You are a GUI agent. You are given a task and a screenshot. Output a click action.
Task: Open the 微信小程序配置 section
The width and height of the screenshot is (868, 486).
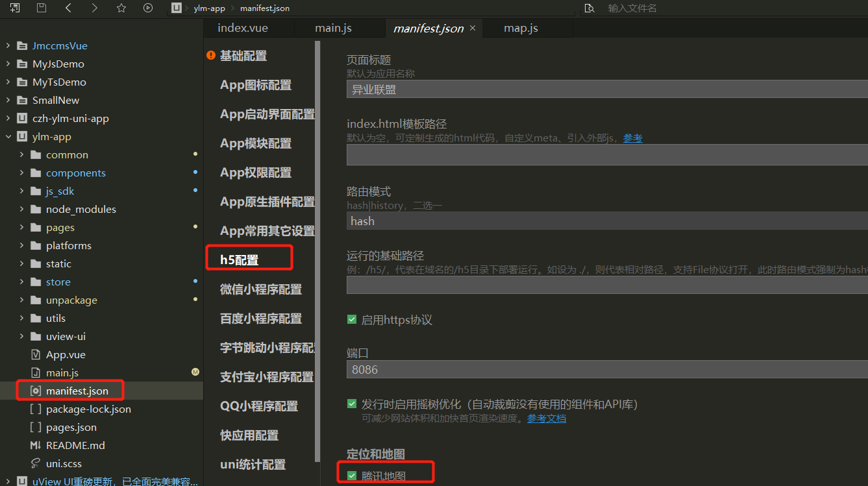pos(261,289)
